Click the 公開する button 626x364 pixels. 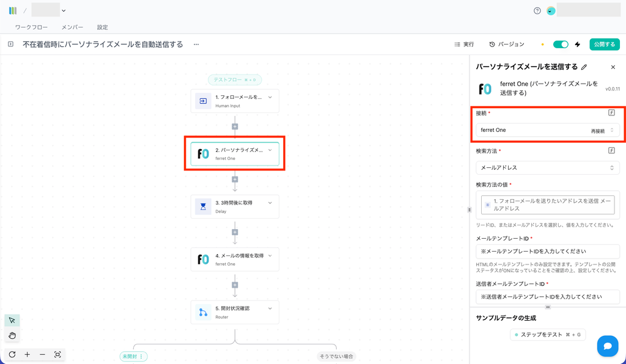[x=605, y=44]
